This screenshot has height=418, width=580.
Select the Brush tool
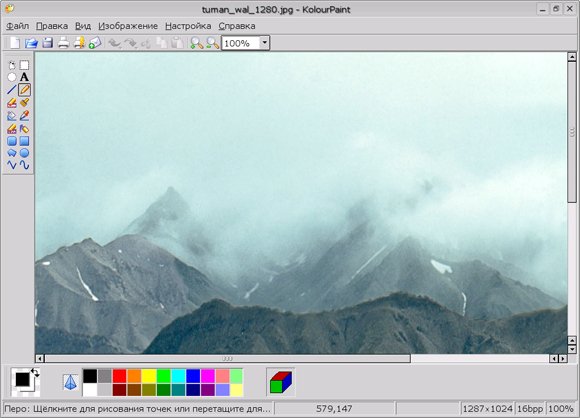pyautogui.click(x=24, y=103)
